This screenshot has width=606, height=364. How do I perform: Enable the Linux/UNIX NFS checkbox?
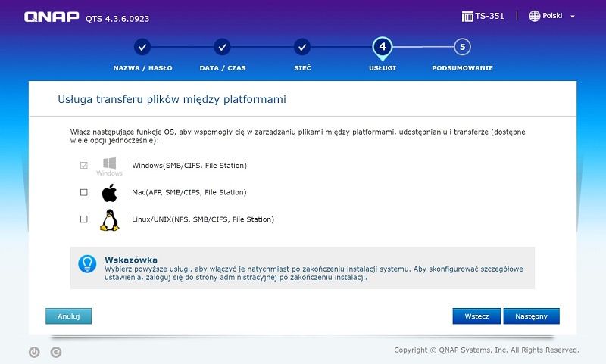[x=83, y=219]
